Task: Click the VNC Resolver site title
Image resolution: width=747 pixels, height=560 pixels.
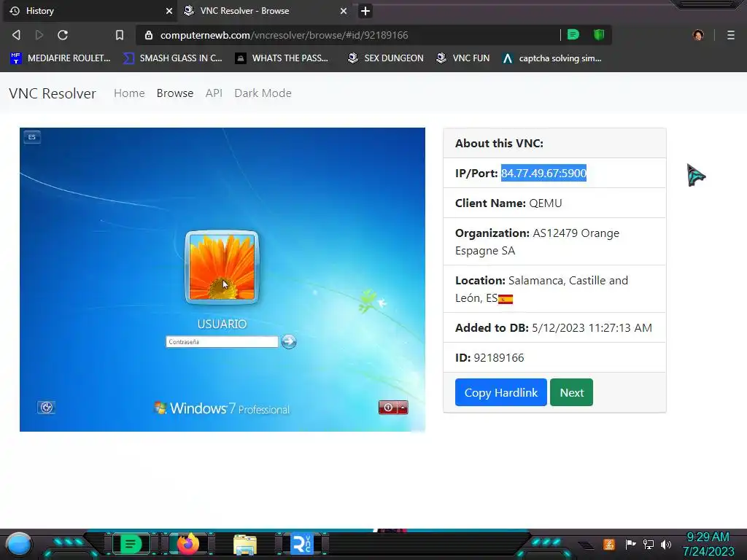Action: 53,93
